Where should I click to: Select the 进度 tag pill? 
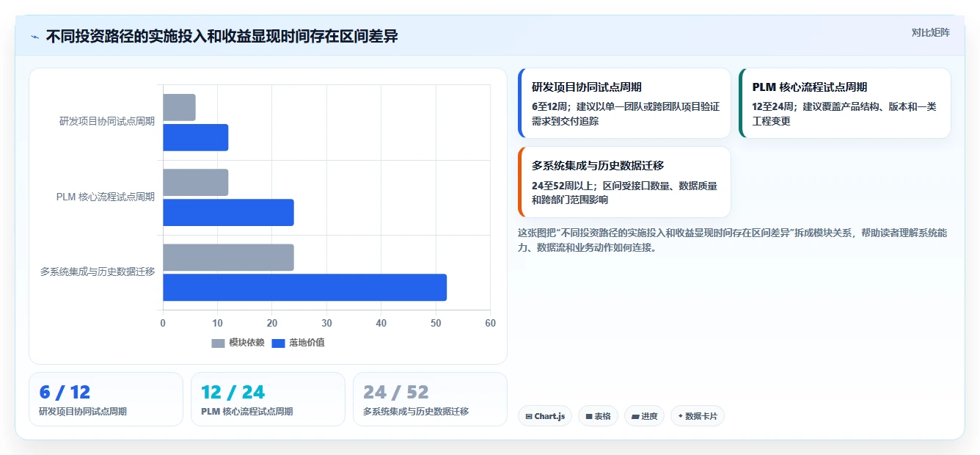pos(645,416)
